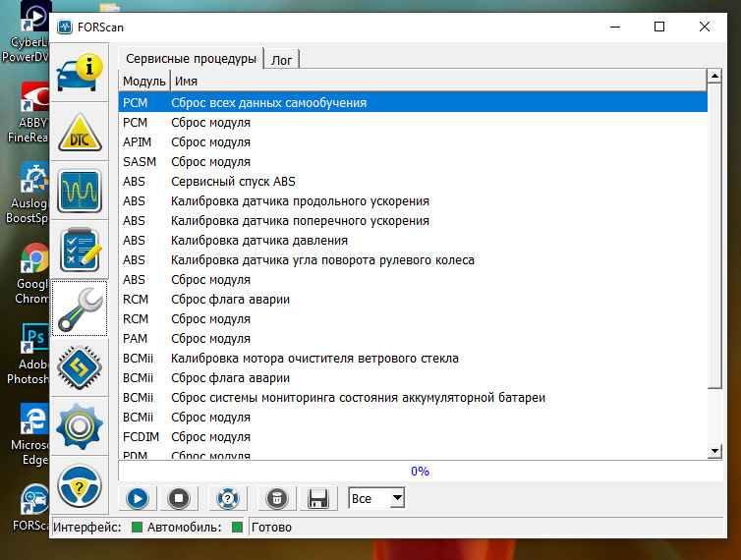This screenshot has height=560, width=741.
Task: Select the PCM 'Сброс модуля' row
Action: [x=413, y=123]
